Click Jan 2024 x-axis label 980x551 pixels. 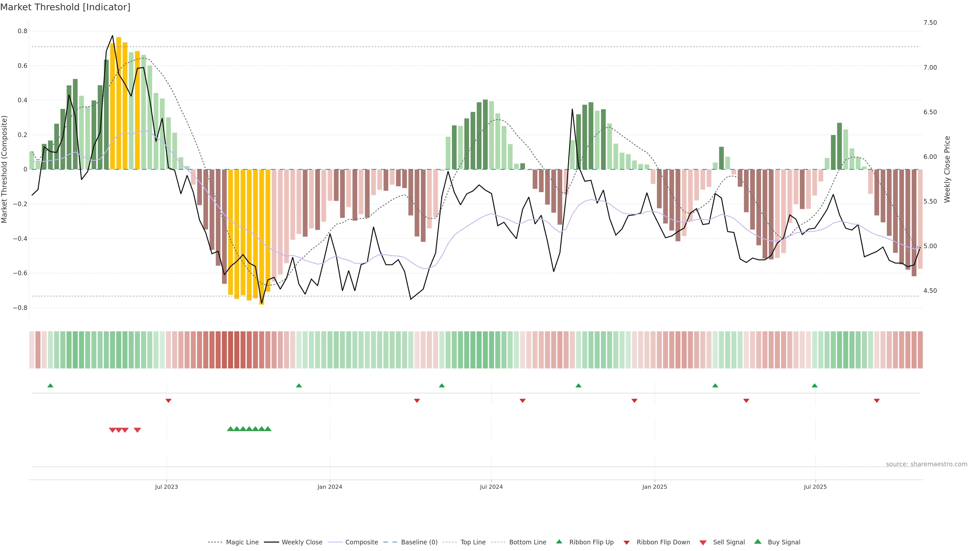click(330, 487)
